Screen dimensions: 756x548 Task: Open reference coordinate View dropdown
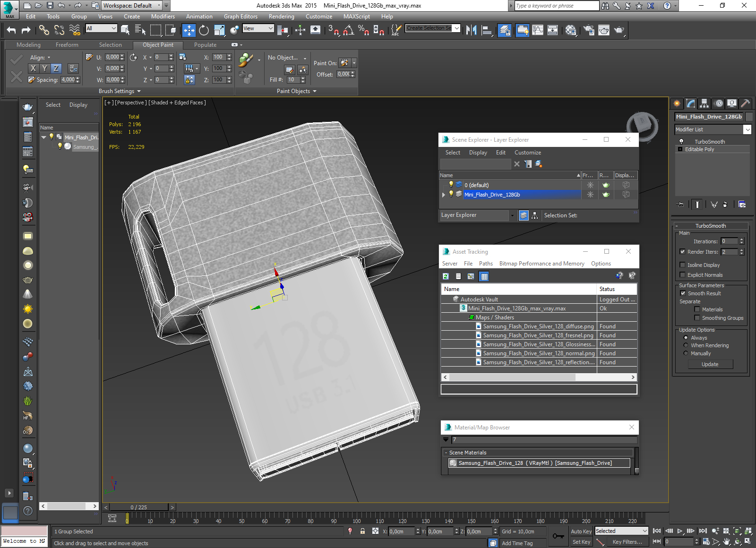(258, 28)
